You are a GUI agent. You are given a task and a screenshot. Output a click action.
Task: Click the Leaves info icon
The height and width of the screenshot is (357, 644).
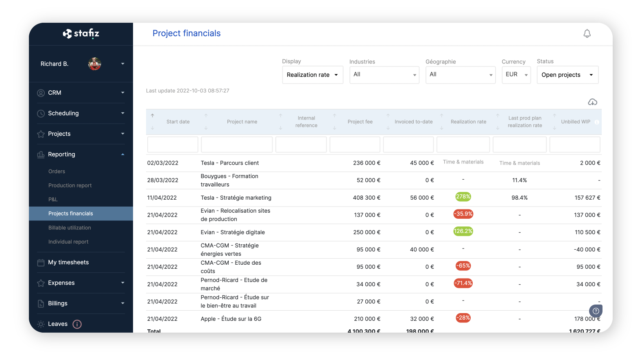click(x=77, y=324)
